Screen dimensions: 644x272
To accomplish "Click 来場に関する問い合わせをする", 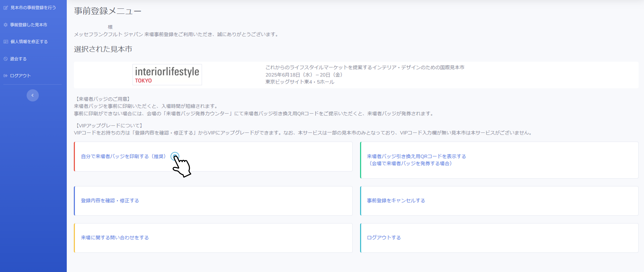I will [x=115, y=238].
